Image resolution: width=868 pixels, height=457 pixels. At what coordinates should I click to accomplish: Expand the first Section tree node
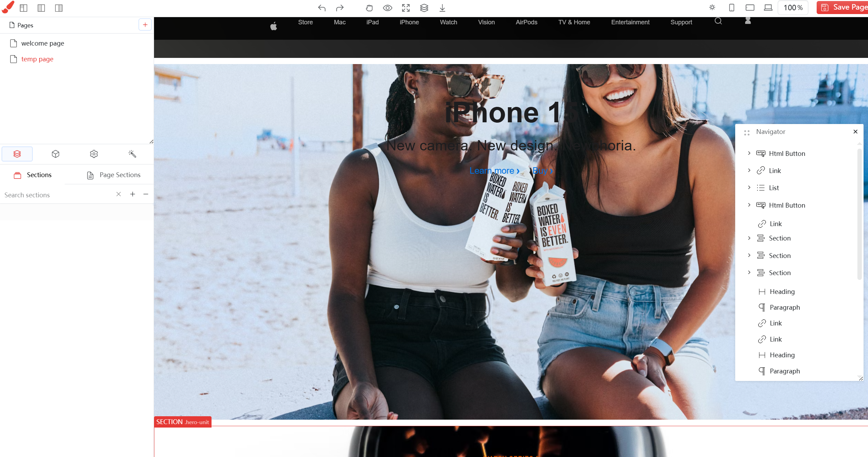click(x=749, y=238)
